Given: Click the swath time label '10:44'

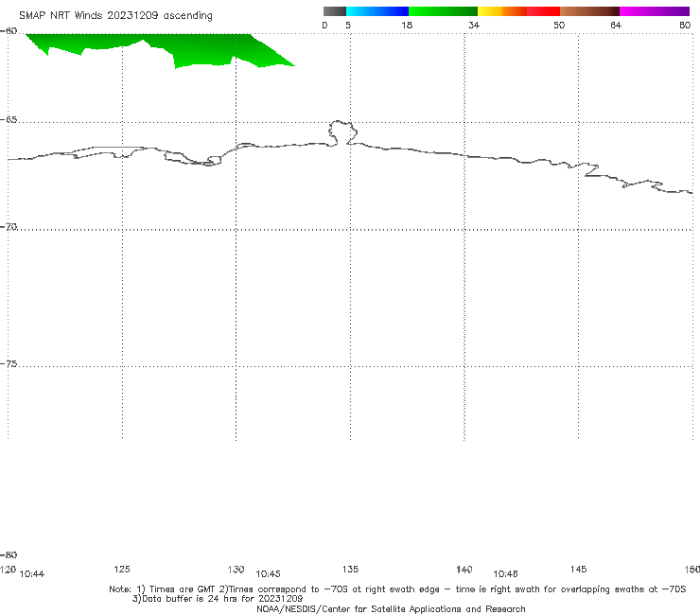Looking at the screenshot, I should coord(32,574).
